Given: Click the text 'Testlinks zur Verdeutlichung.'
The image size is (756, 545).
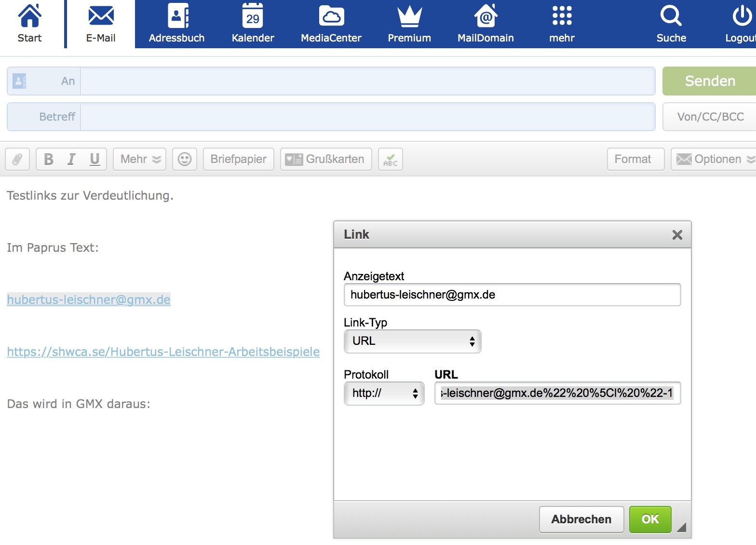Looking at the screenshot, I should point(90,195).
